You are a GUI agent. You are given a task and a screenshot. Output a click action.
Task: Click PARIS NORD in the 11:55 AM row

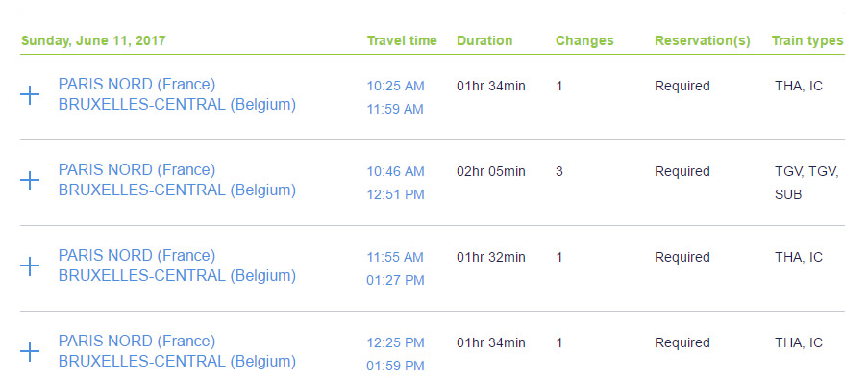coord(136,255)
